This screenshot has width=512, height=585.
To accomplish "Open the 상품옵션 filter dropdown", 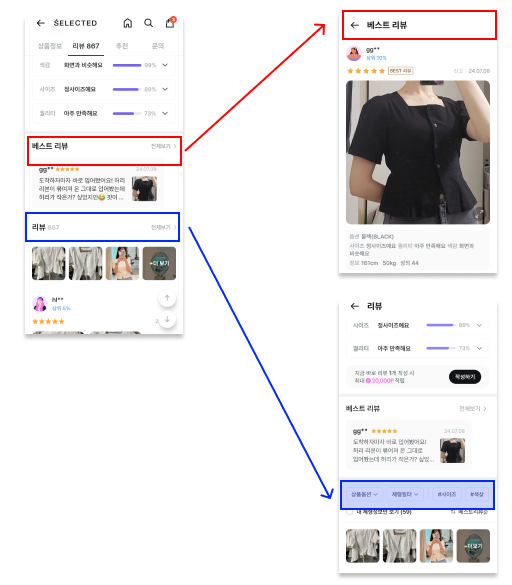I will pyautogui.click(x=364, y=494).
